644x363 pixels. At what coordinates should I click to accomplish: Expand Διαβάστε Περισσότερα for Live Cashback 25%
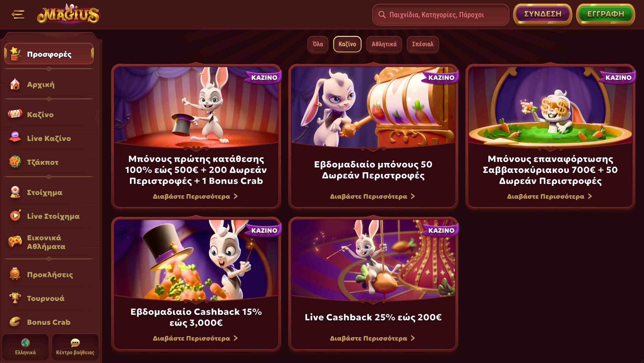(x=372, y=338)
